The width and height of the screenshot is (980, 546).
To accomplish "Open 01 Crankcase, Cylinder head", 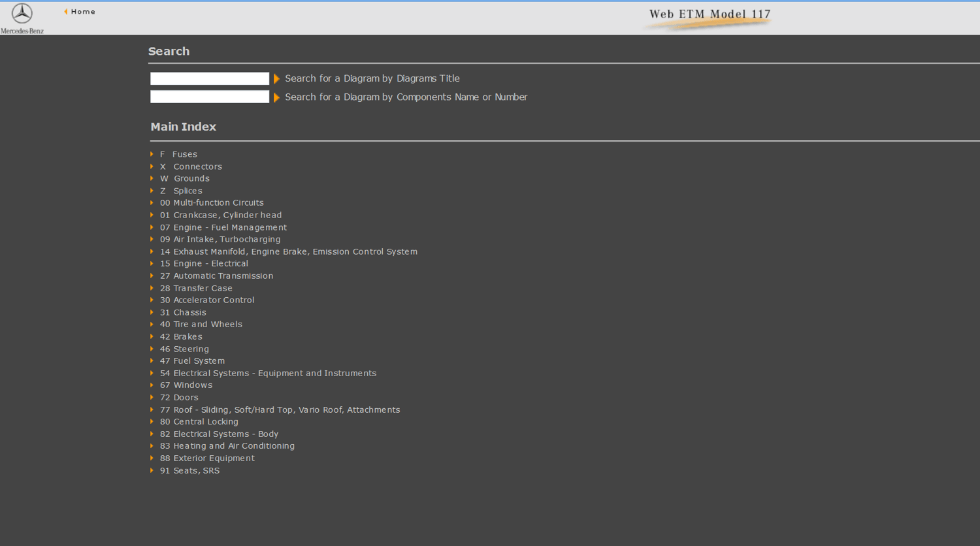I will click(x=221, y=215).
